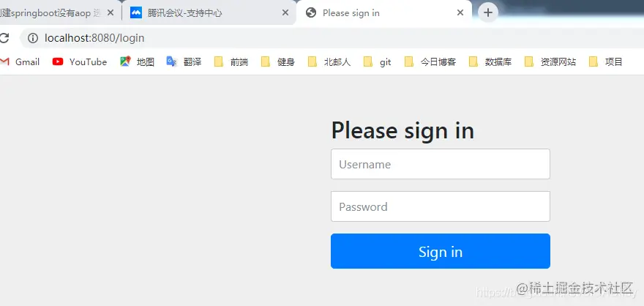
Task: Close the 腾讯会议-支持中心 tab
Action: click(285, 12)
